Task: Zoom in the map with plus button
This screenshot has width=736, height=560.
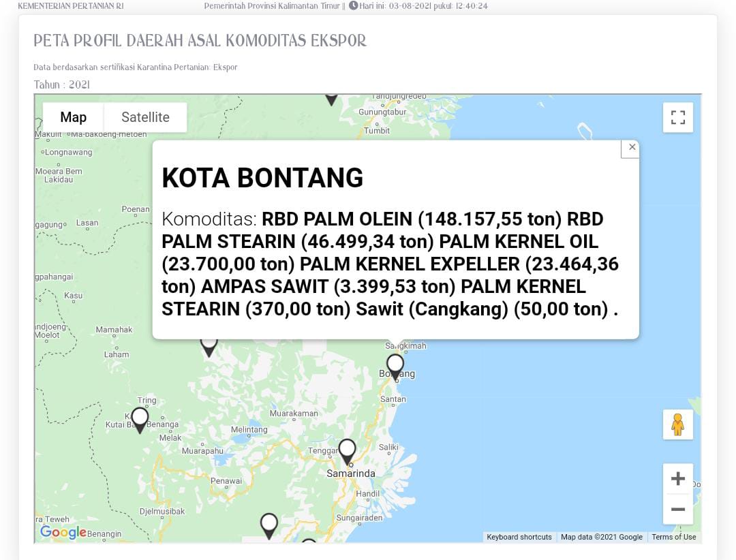Action: [677, 479]
